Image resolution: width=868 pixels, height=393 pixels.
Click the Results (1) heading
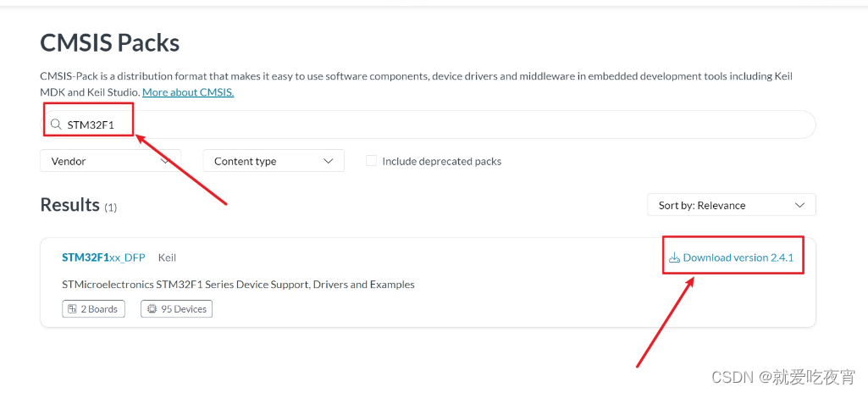pos(79,205)
